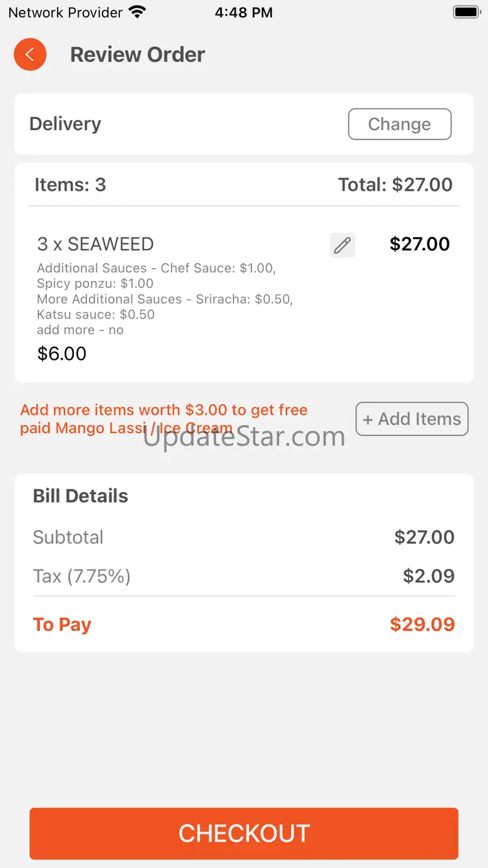Tap the order Total: $27.00 header
Screen dimensions: 488x868
395,185
